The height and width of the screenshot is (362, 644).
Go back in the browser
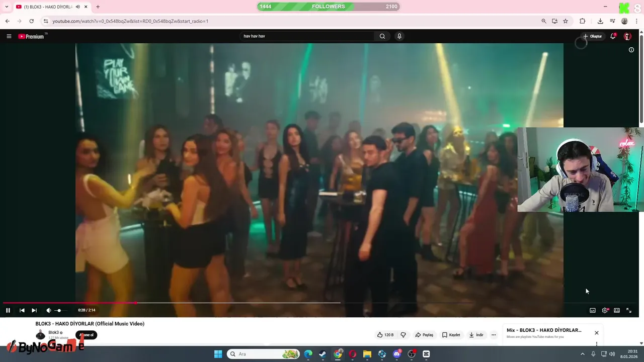pyautogui.click(x=7, y=21)
